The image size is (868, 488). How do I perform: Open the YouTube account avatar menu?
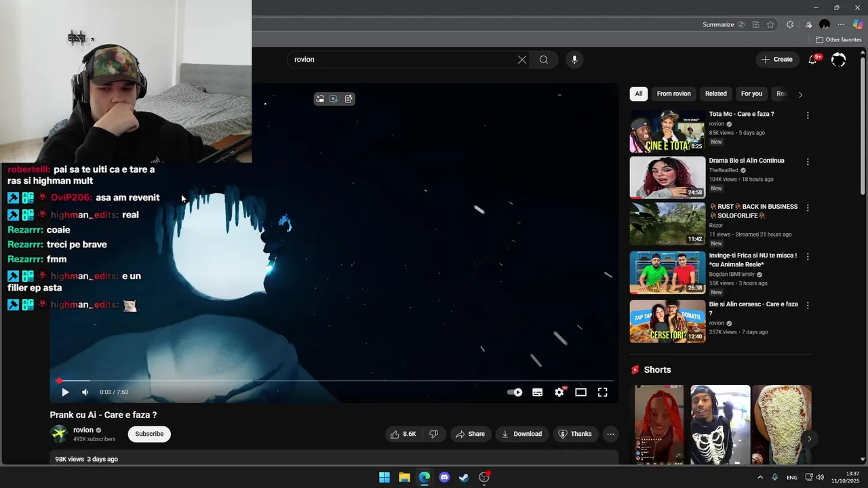[x=839, y=60]
